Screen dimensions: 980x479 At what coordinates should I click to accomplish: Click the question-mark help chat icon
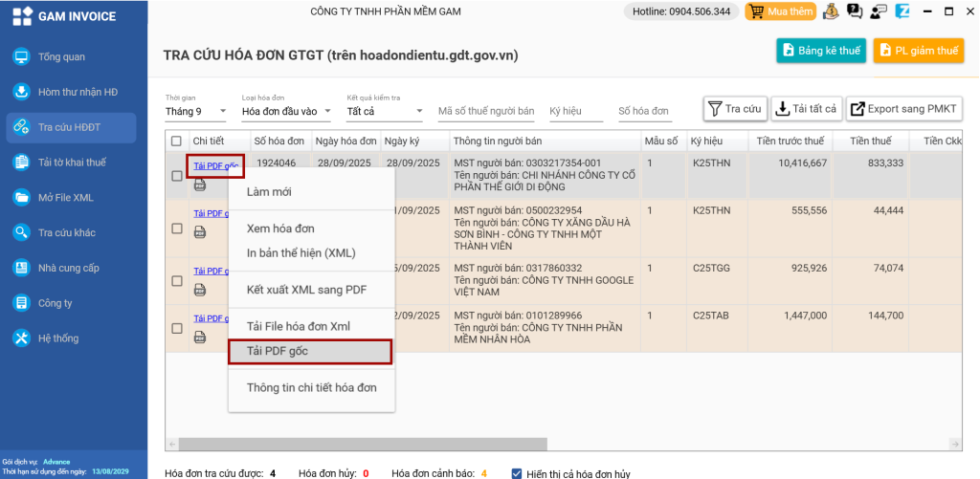click(x=854, y=11)
